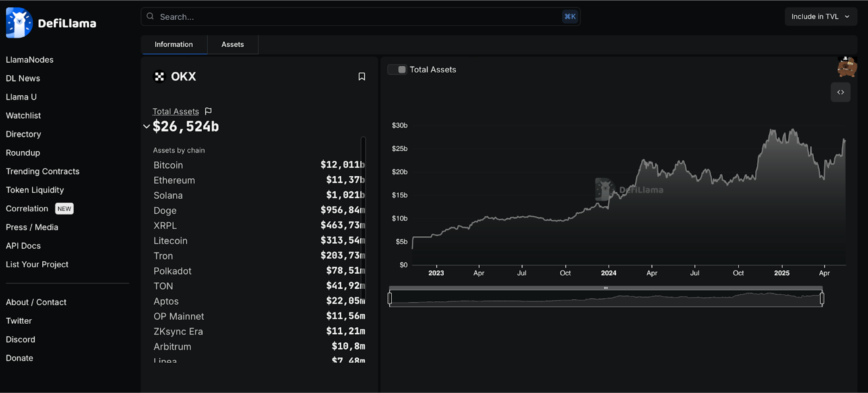Open About / Contact link
Screen dimensions: 868x393
[x=36, y=302]
